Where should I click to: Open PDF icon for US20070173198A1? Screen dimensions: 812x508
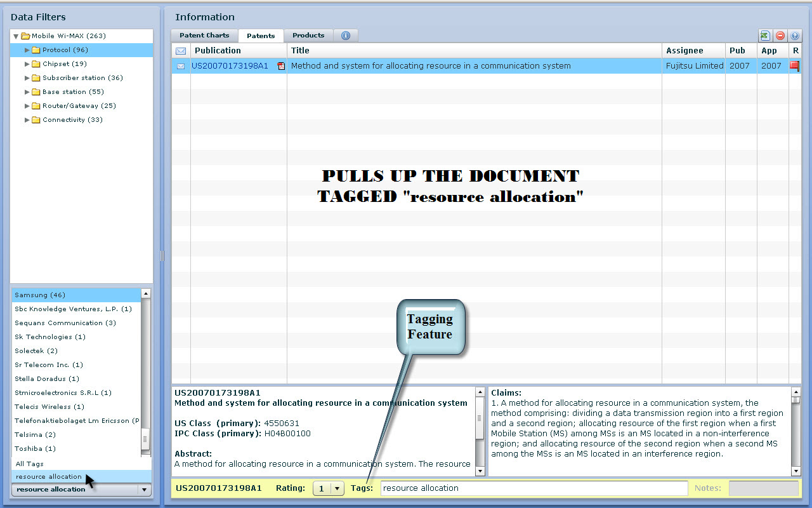click(x=281, y=66)
